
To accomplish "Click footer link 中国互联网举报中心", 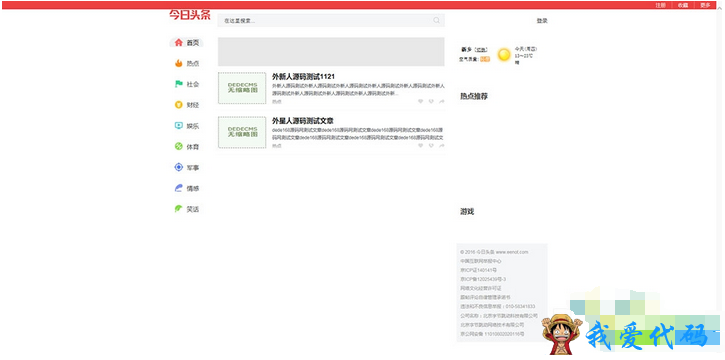I will coord(481,261).
